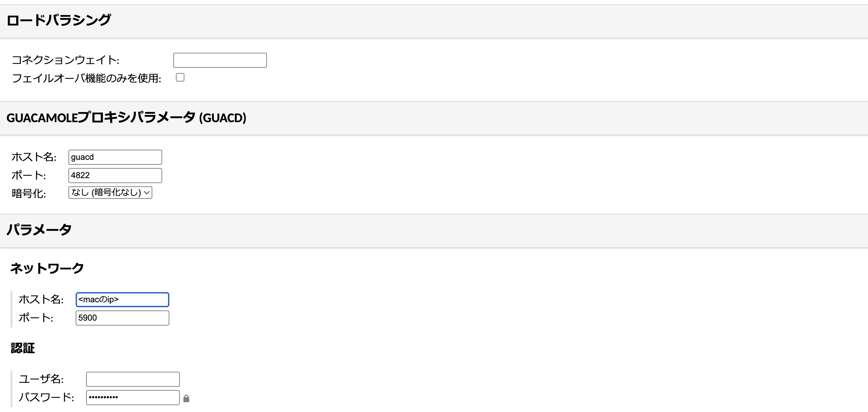Click the パスワード label text
The width and height of the screenshot is (868, 412).
point(46,398)
